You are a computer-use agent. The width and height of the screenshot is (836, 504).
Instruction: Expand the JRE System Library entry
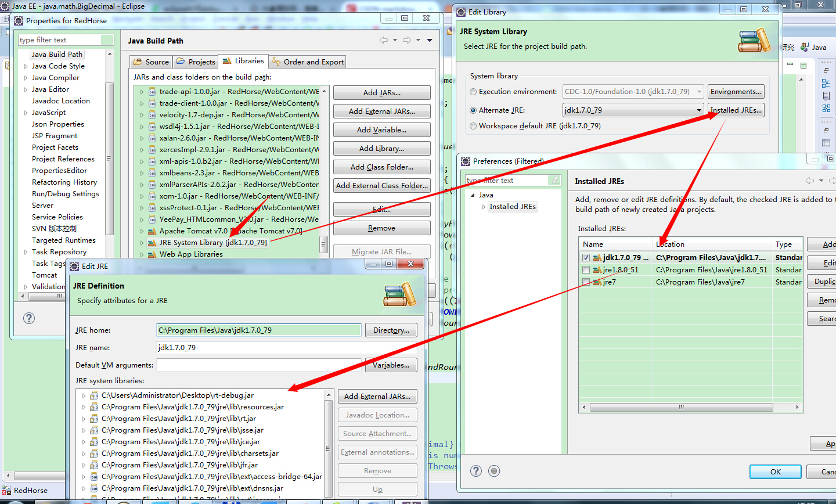coord(142,243)
